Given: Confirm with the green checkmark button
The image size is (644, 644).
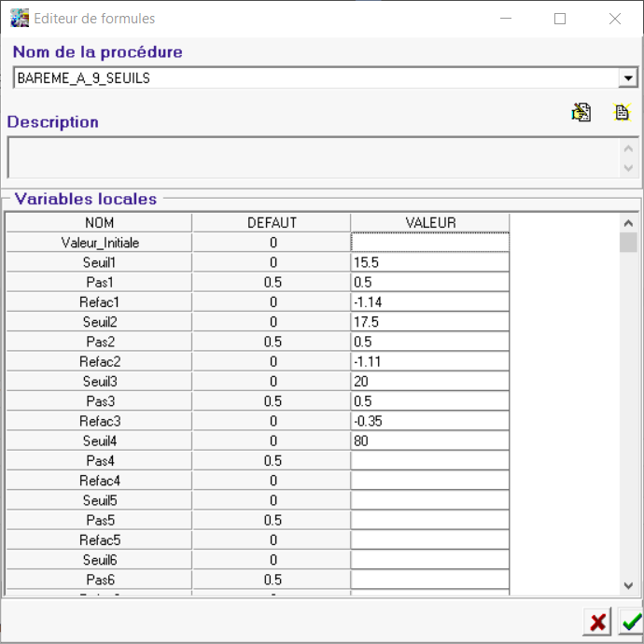Looking at the screenshot, I should point(632,623).
